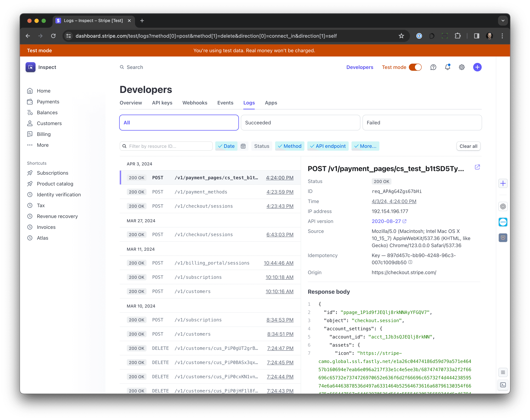Open browser extensions puzzle icon

pos(458,36)
